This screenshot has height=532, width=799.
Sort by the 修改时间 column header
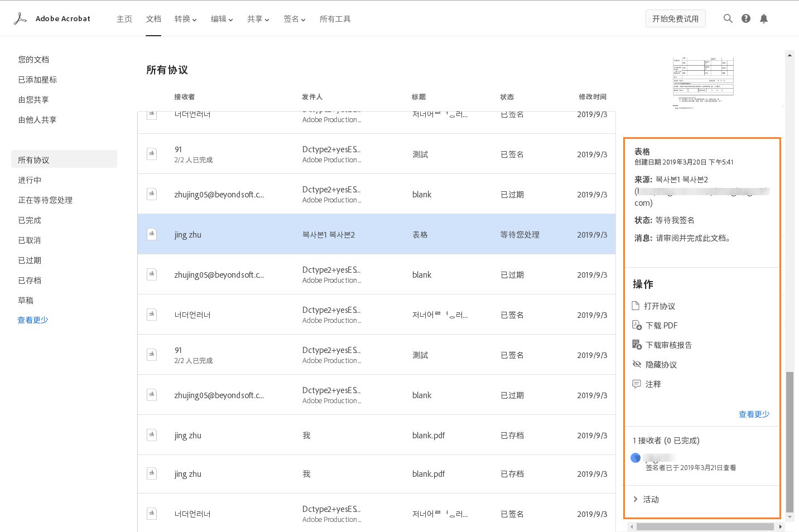[x=593, y=96]
